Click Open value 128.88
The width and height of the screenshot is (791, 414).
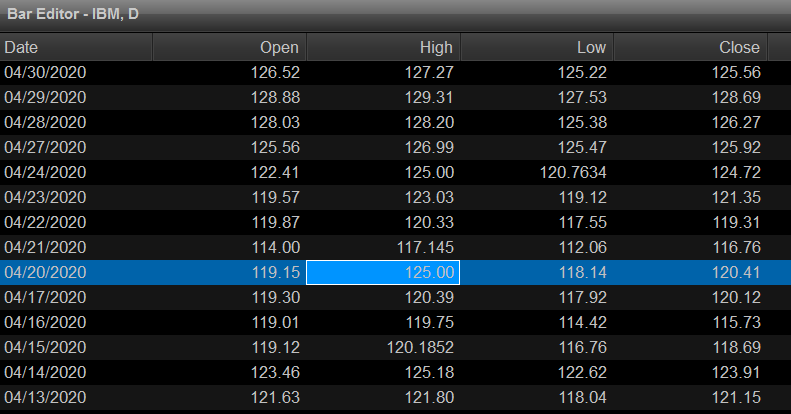tap(275, 97)
